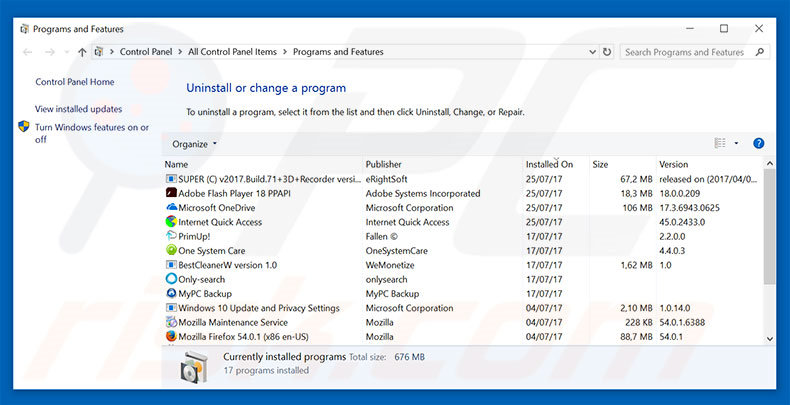Click the One System Care icon
Image resolution: width=790 pixels, height=405 pixels.
171,250
